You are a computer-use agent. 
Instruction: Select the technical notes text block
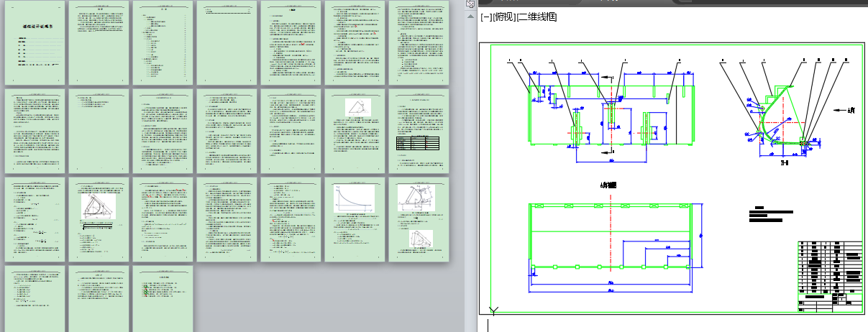[771, 215]
